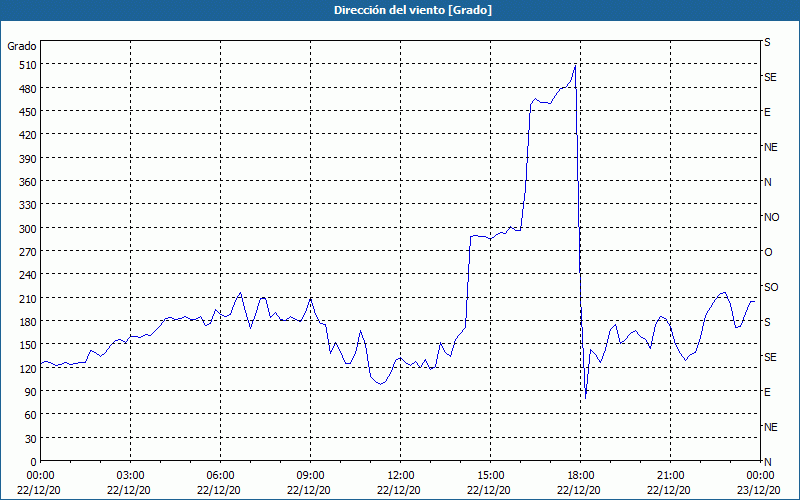The height and width of the screenshot is (500, 800).
Task: Select the 60 y-axis label
Action: click(30, 415)
